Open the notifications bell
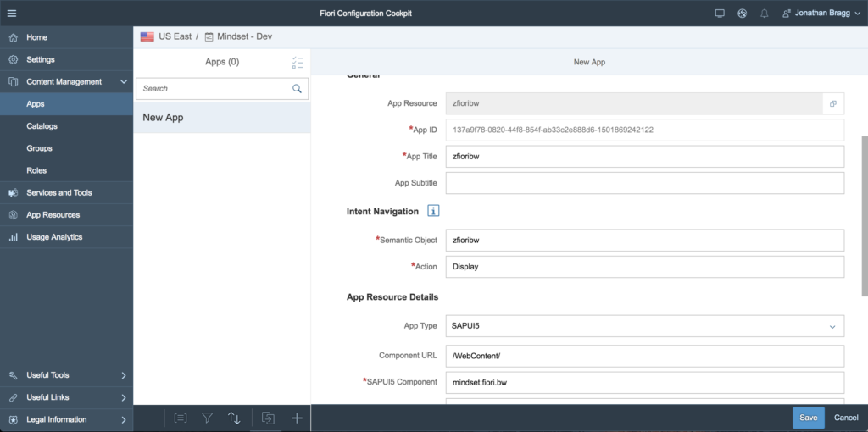The height and width of the screenshot is (432, 868). coord(765,14)
